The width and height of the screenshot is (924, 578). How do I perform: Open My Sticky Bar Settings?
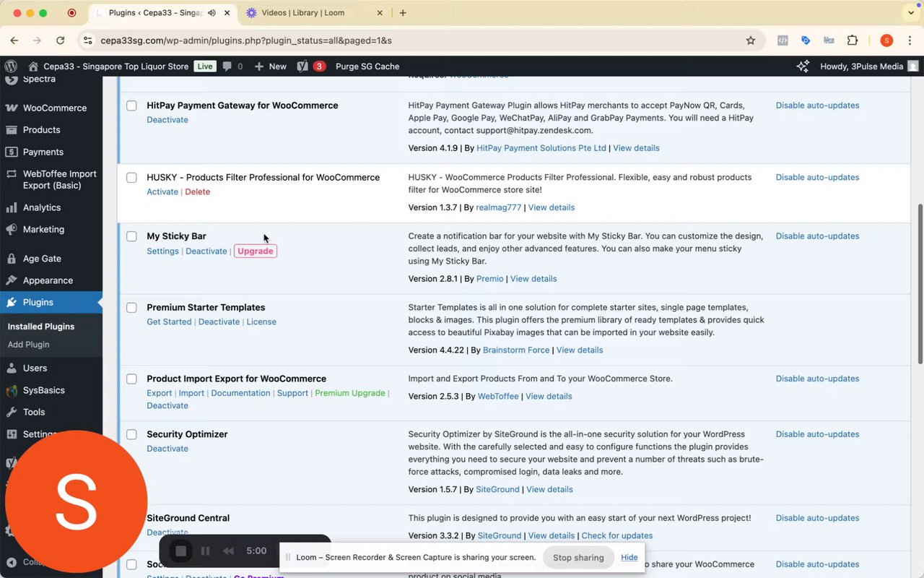click(162, 251)
